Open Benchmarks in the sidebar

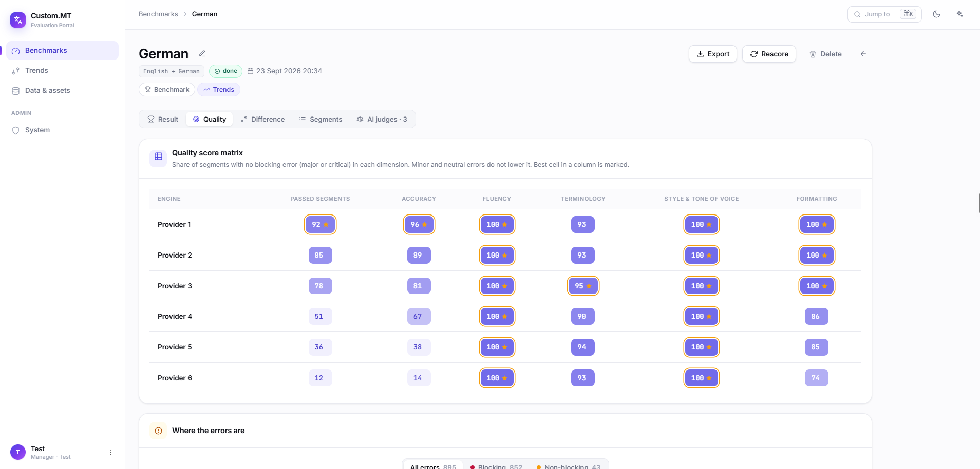[62, 50]
